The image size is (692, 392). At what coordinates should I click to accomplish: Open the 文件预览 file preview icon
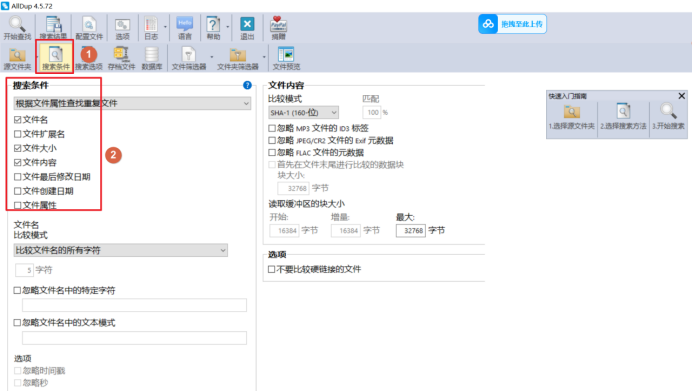(x=286, y=58)
